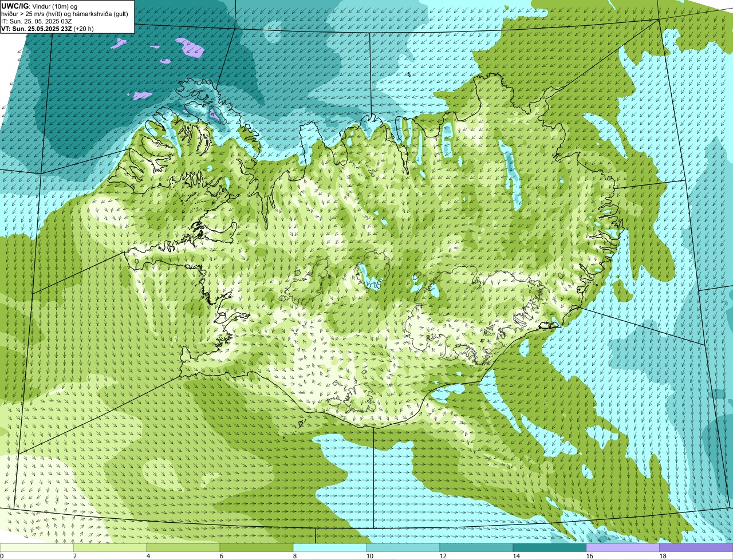Click the '6' scale label
The height and width of the screenshot is (560, 733).
pyautogui.click(x=222, y=556)
